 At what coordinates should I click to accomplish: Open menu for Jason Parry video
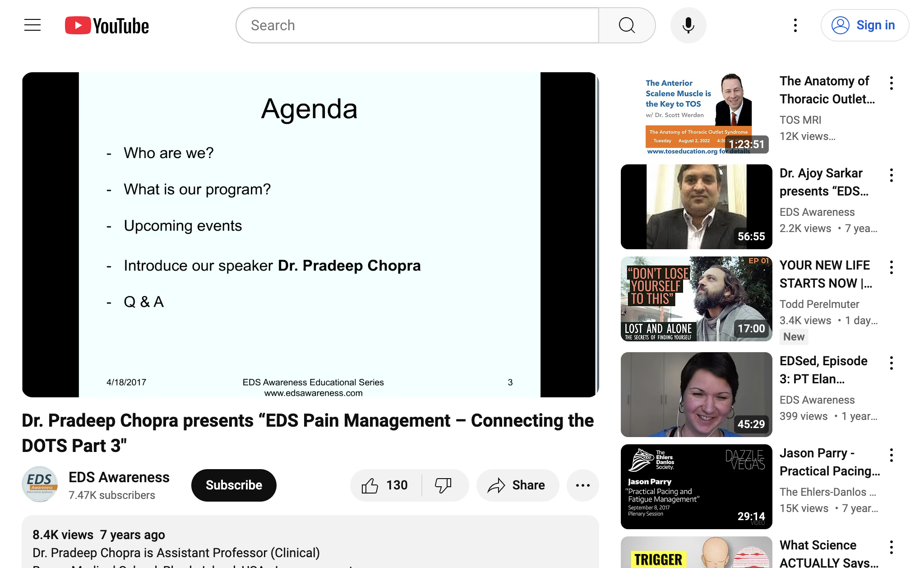coord(892,455)
